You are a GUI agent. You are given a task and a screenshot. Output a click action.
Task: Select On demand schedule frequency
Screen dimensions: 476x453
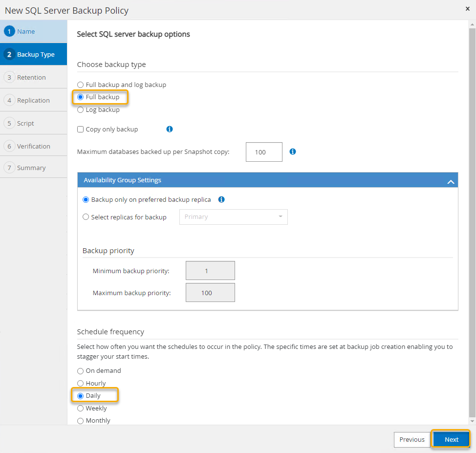coord(80,371)
